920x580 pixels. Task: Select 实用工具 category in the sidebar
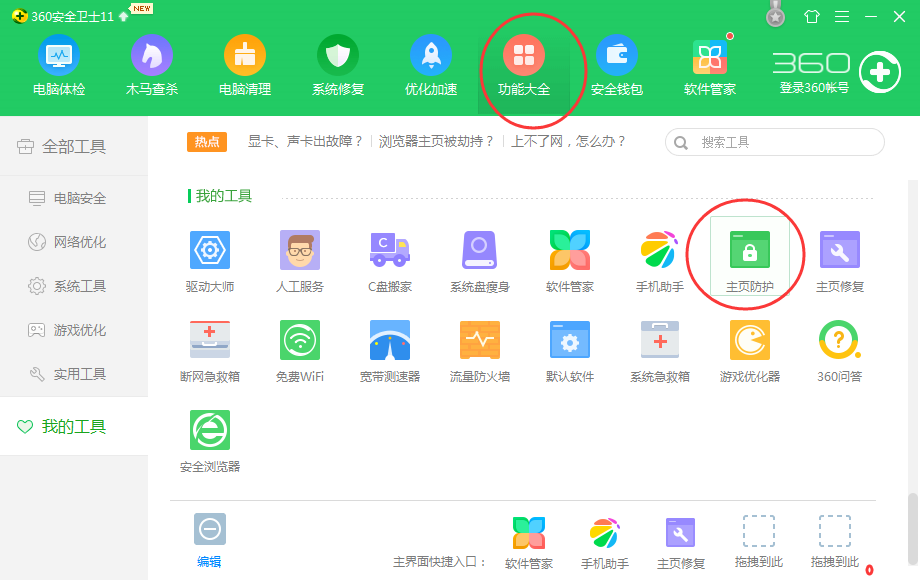[x=74, y=374]
